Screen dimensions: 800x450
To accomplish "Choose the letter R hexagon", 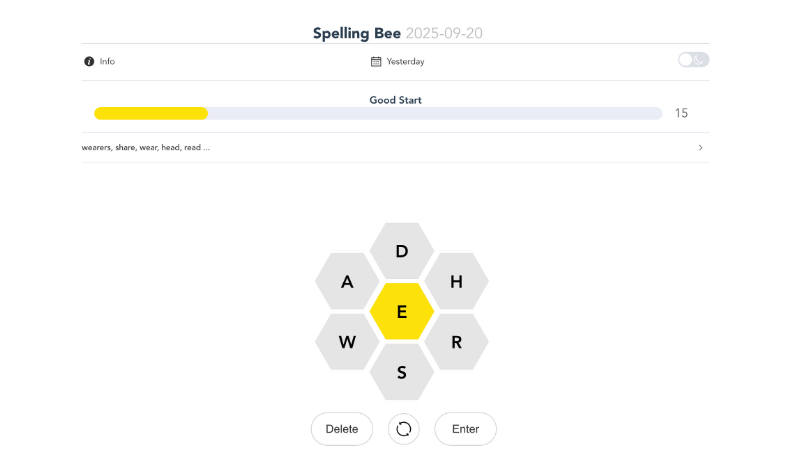I will (x=456, y=342).
